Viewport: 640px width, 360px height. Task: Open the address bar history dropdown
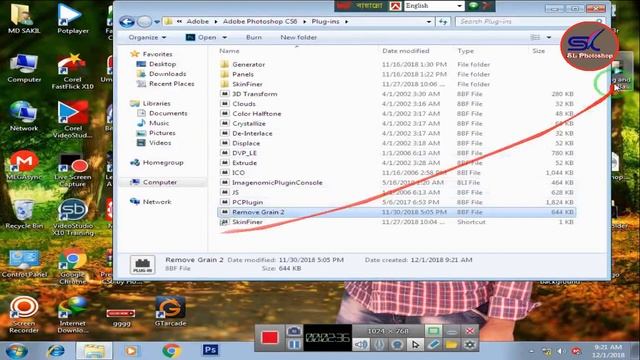(429, 22)
